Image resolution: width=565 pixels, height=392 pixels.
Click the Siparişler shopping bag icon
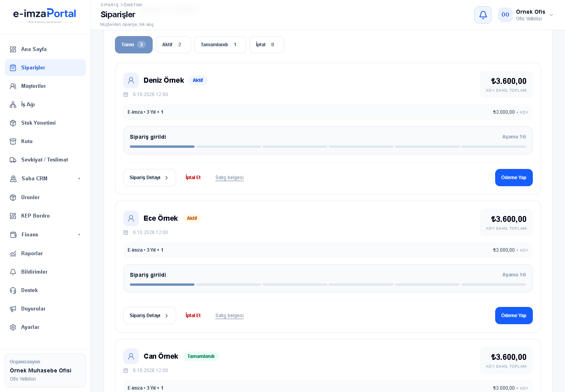pos(13,68)
